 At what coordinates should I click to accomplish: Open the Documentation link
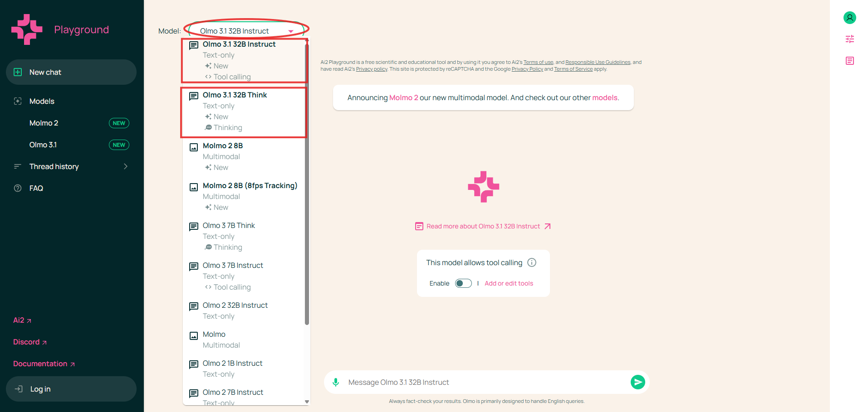(x=44, y=364)
